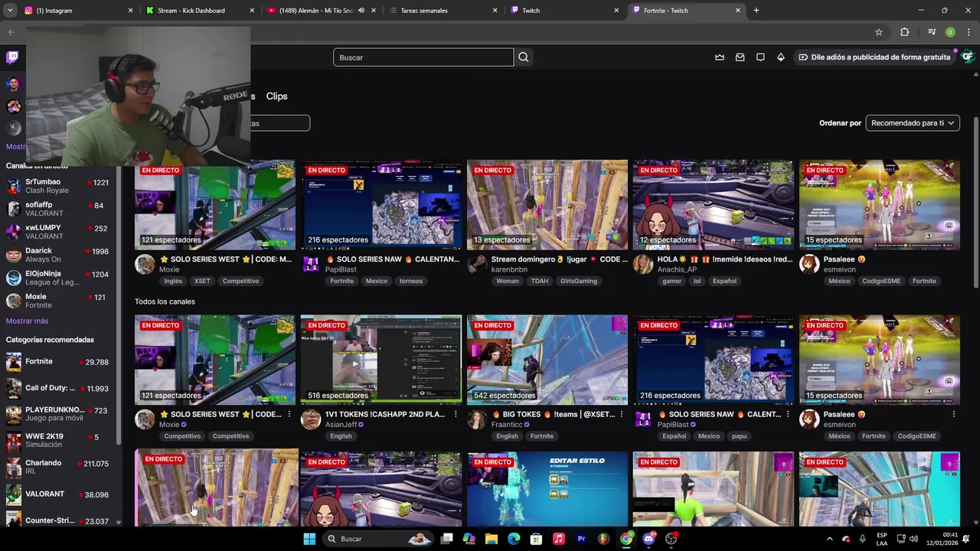Click the CodigoESME tag in top row
This screenshot has width=980, height=551.
point(881,281)
